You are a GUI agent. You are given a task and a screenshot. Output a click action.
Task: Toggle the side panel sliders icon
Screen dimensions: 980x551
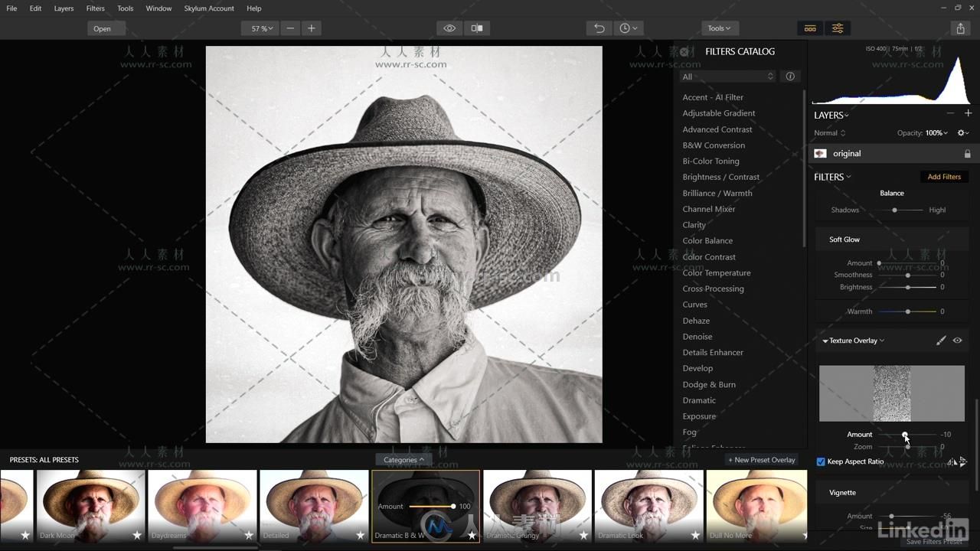[x=838, y=28]
